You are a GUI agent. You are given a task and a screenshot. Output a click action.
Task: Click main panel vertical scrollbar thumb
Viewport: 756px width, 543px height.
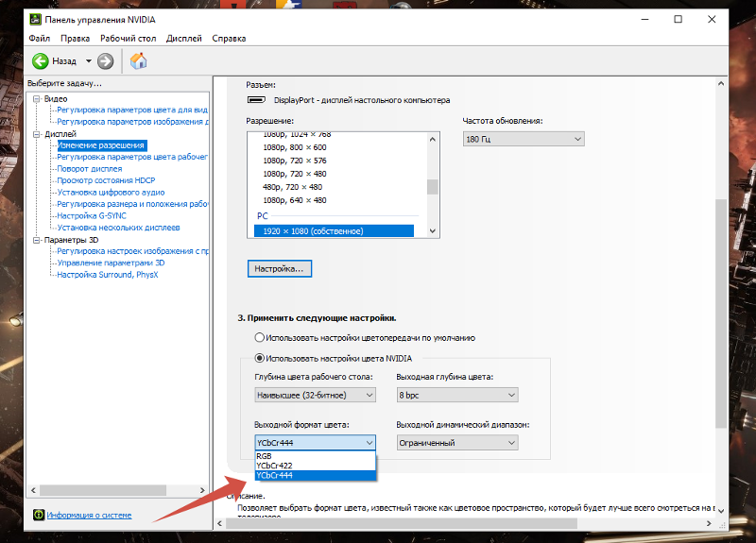721,314
